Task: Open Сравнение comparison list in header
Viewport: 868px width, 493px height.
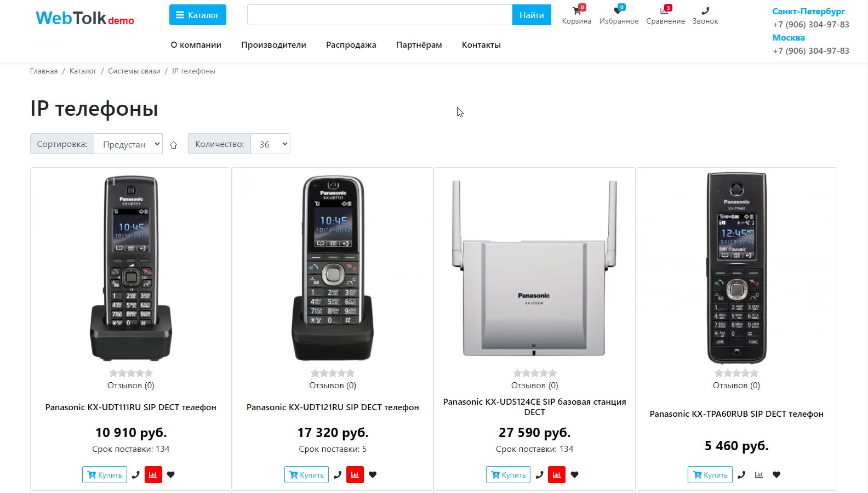Action: click(665, 15)
